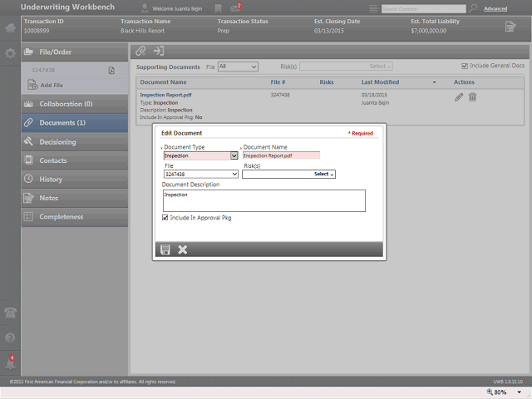Click the closing date 03/13/2015
The width and height of the screenshot is (532, 399).
point(329,31)
